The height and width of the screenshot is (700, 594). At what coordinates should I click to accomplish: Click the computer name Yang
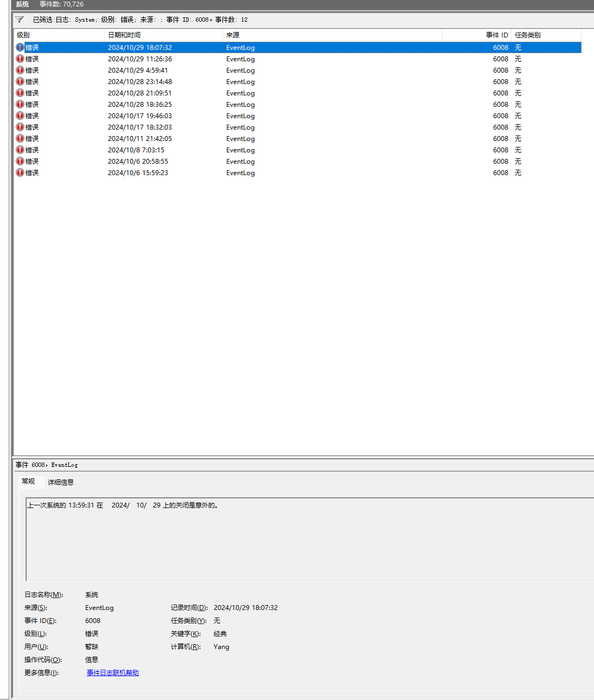coord(221,647)
